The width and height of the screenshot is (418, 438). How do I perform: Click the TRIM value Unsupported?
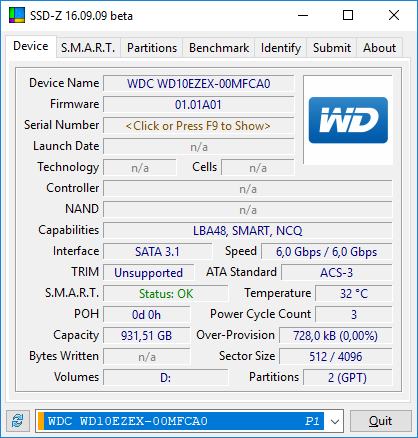click(x=149, y=273)
